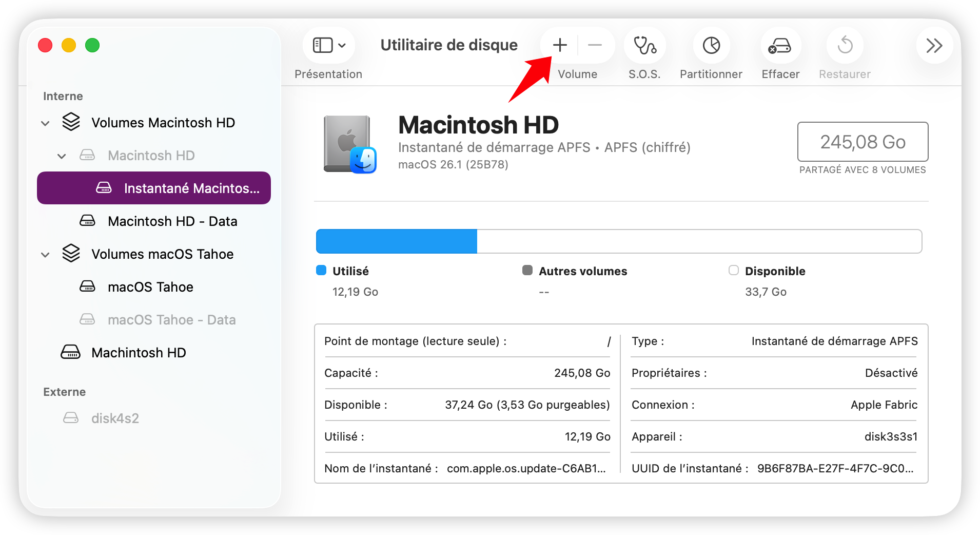Select external disk4s2 in sidebar
The width and height of the screenshot is (980, 535).
(x=154, y=418)
